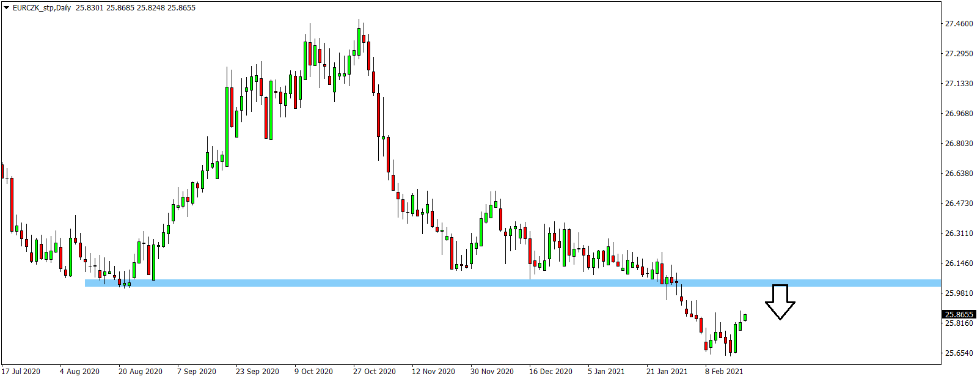Image resolution: width=980 pixels, height=379 pixels.
Task: Click the 30 Nov 2020 date label
Action: coord(492,372)
